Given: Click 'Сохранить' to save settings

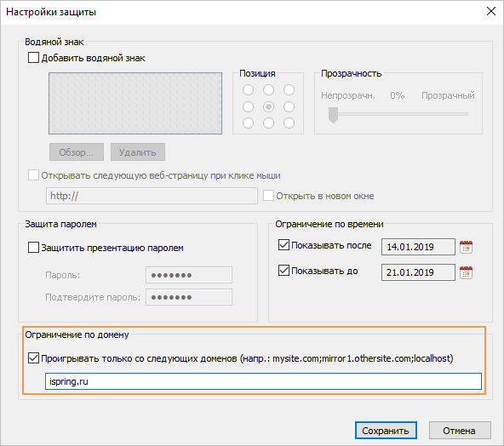Looking at the screenshot, I should point(386,431).
